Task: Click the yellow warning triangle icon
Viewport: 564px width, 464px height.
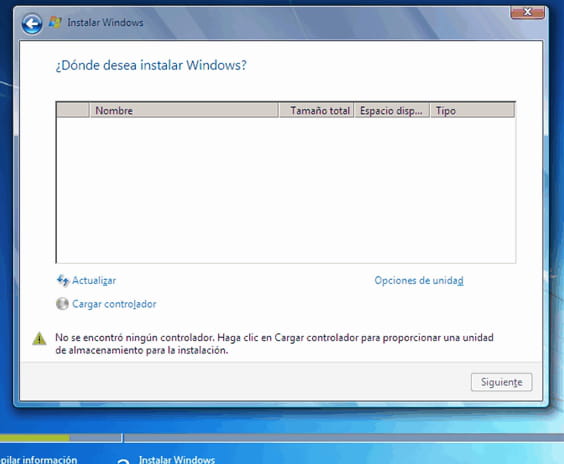Action: 39,338
